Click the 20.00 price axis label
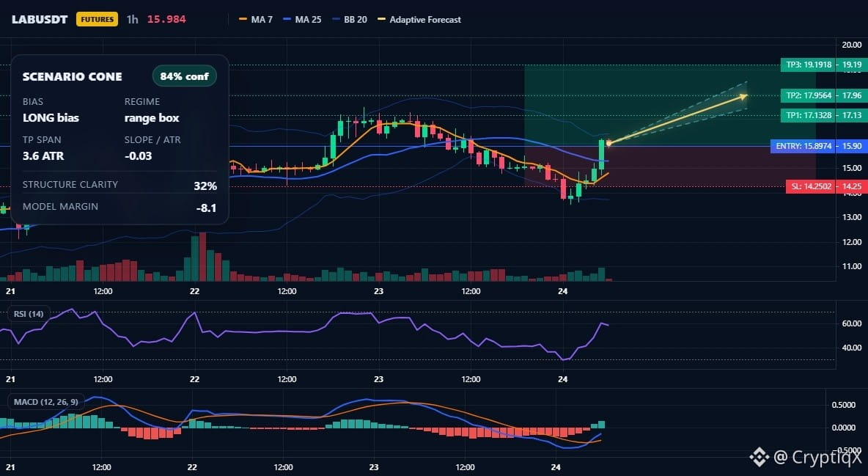 coord(851,45)
